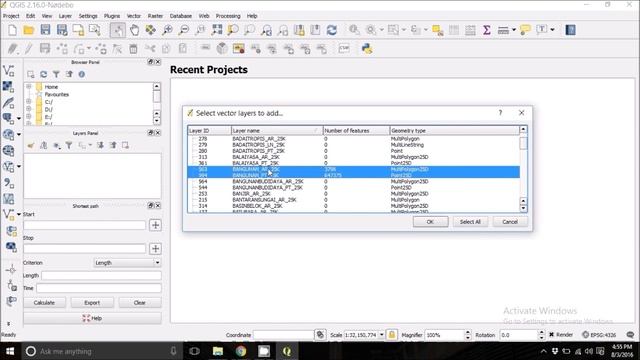Save project with the floppy disk icon

[45, 30]
